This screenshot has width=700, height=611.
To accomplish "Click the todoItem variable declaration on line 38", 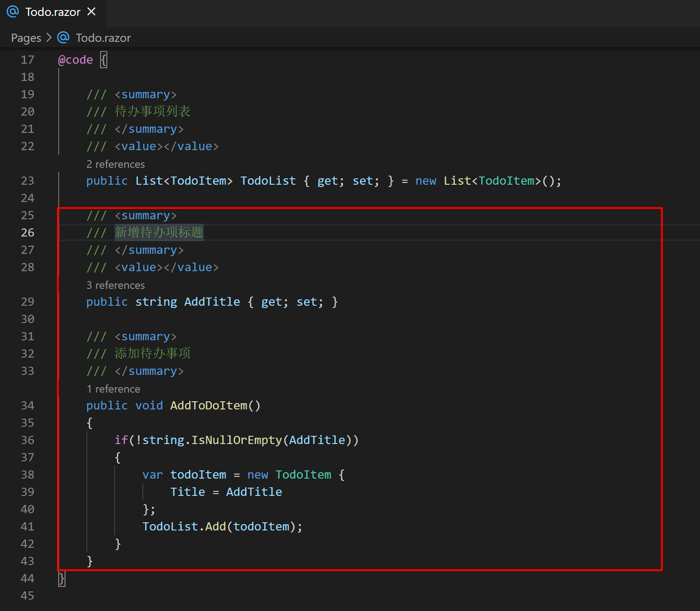I will pyautogui.click(x=198, y=475).
